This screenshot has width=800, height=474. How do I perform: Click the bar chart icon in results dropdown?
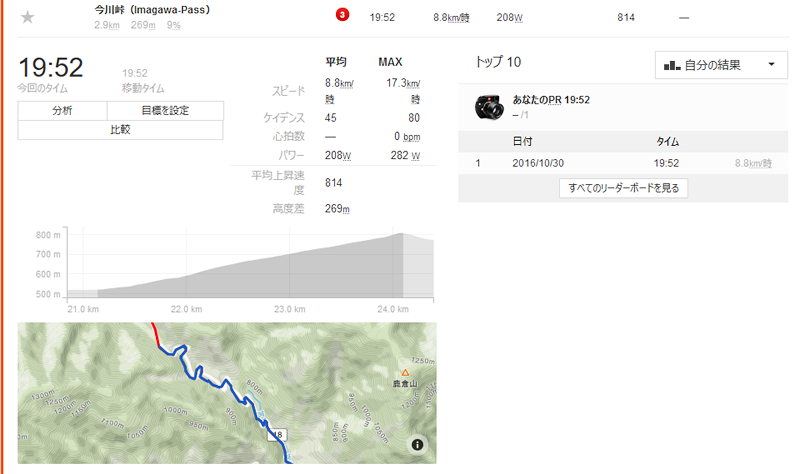pos(672,65)
